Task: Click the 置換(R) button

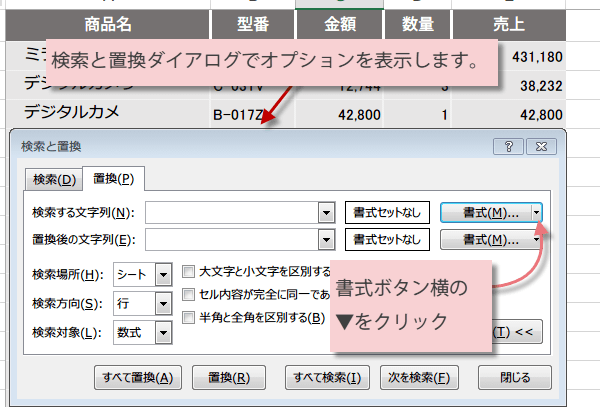Action: (229, 378)
